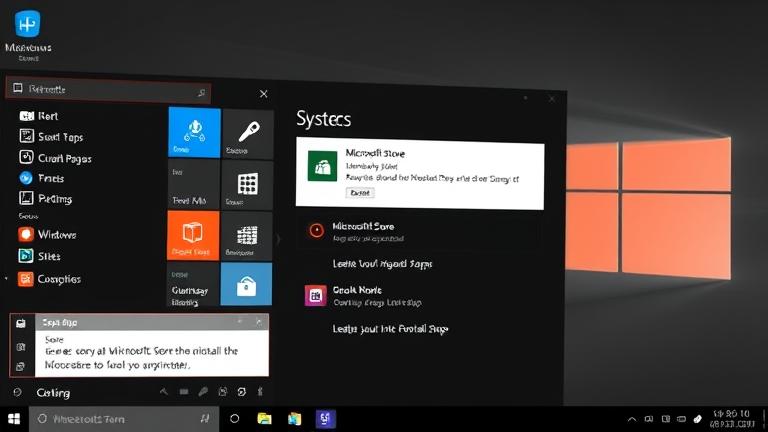This screenshot has width=768, height=432.
Task: Open the orange box tile in the Start menu
Action: click(193, 235)
